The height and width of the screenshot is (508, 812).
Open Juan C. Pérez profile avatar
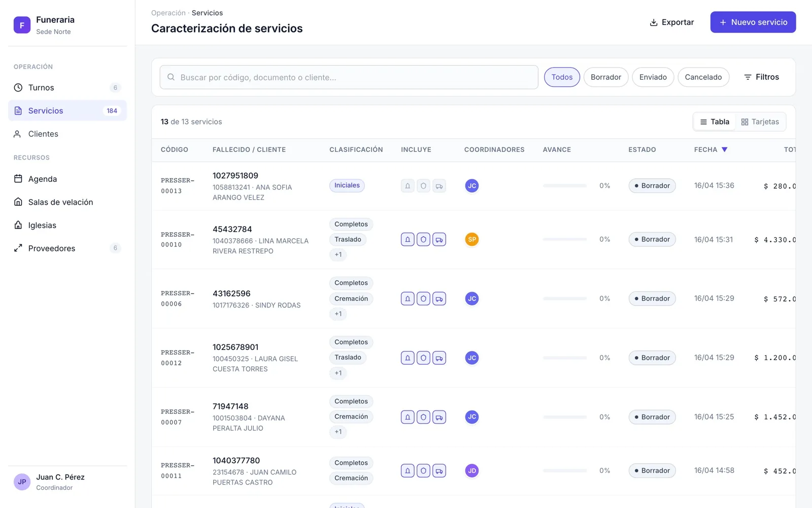tap(22, 482)
